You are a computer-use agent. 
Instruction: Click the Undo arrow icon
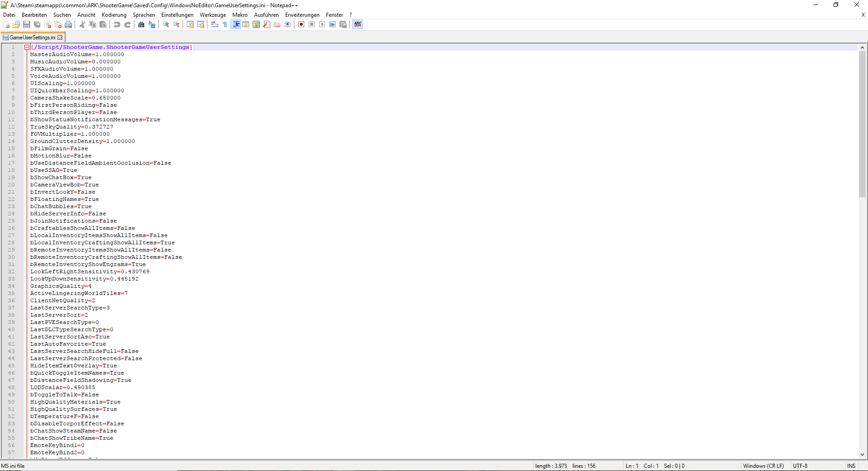[117, 24]
